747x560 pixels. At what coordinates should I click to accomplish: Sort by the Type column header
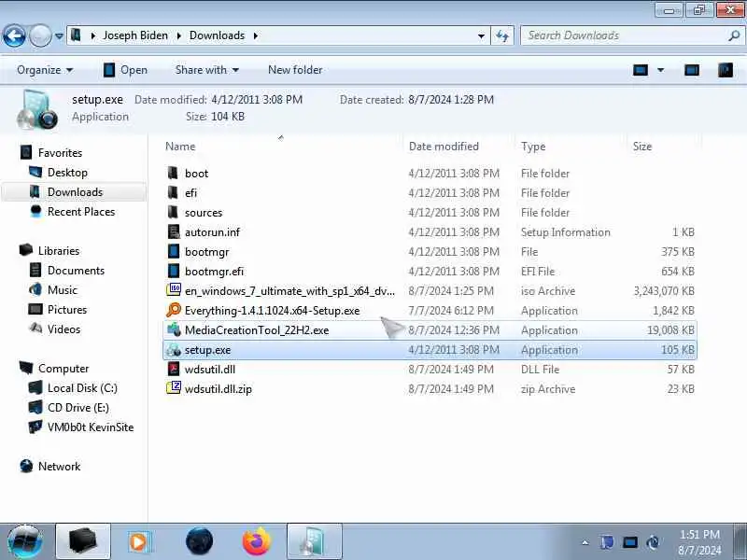point(533,147)
